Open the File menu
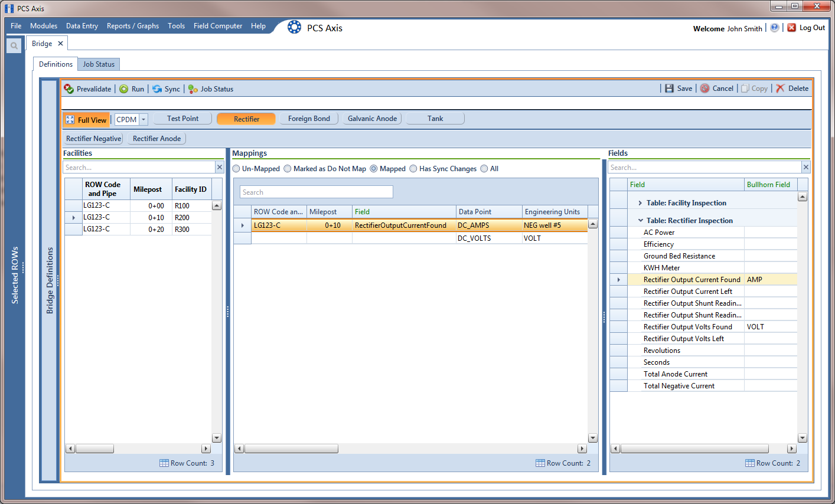The image size is (835, 504). coord(16,26)
